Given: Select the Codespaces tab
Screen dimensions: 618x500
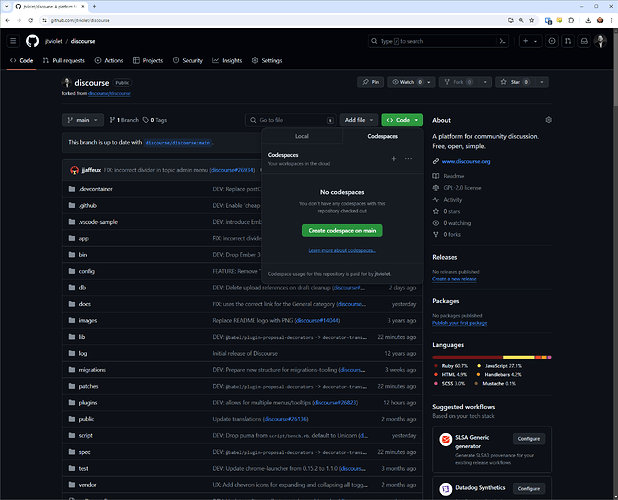Looking at the screenshot, I should (x=383, y=136).
